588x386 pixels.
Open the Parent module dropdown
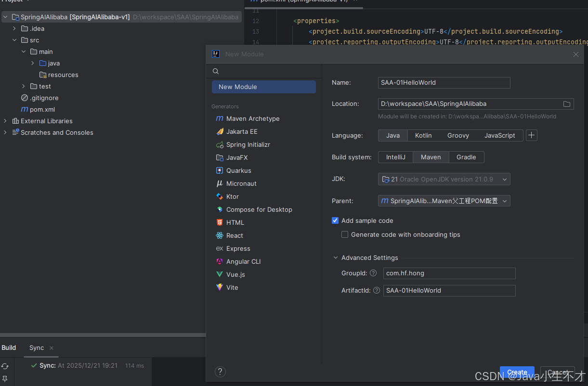pos(444,201)
